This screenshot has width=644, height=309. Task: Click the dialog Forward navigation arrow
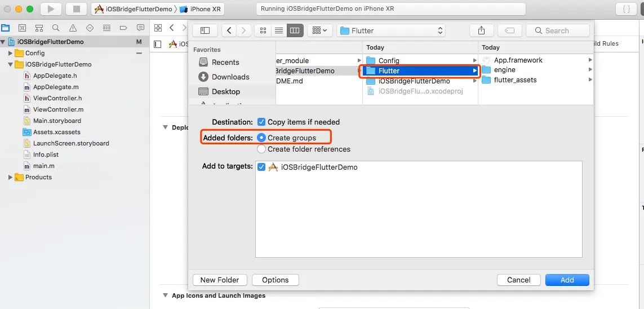(x=244, y=30)
